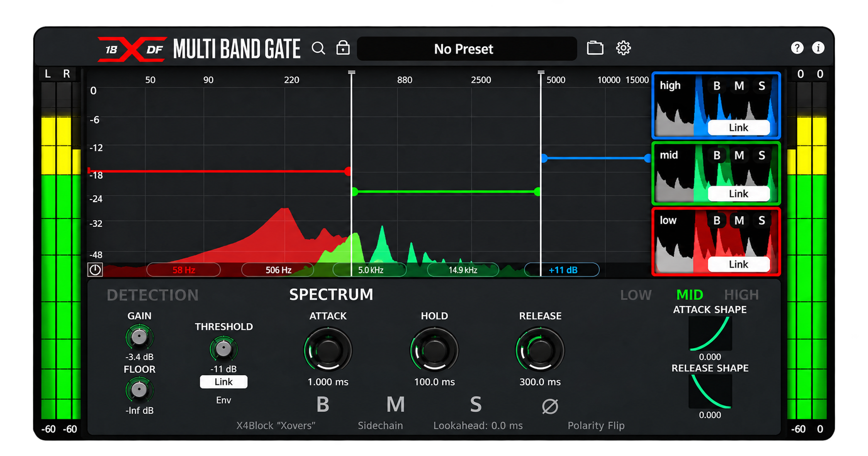Click the large M sidechain button
This screenshot has width=868, height=456.
click(x=395, y=405)
